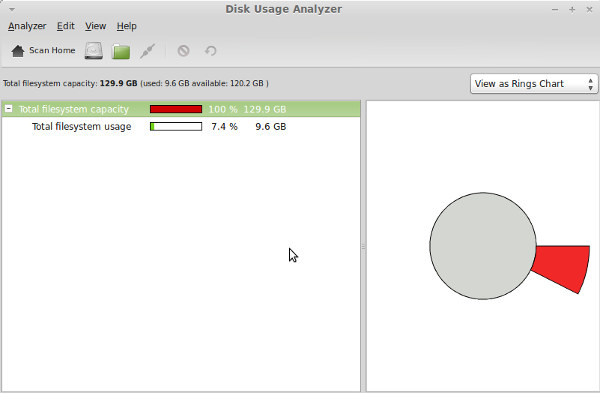This screenshot has height=393, width=600.
Task: Open the Help menu
Action: (127, 26)
